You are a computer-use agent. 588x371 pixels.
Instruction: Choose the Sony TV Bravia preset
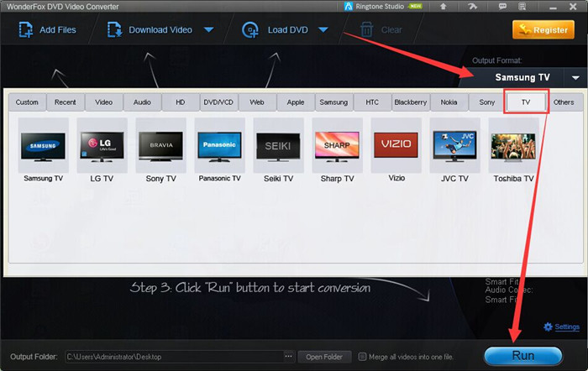coord(160,150)
